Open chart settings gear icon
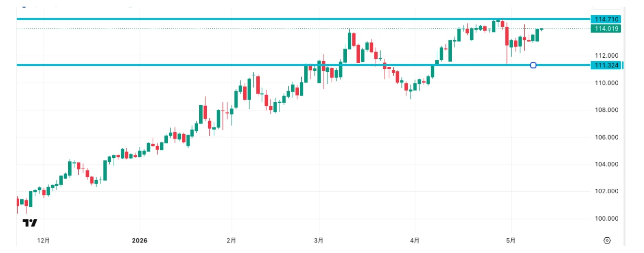The image size is (644, 253). pyautogui.click(x=607, y=240)
